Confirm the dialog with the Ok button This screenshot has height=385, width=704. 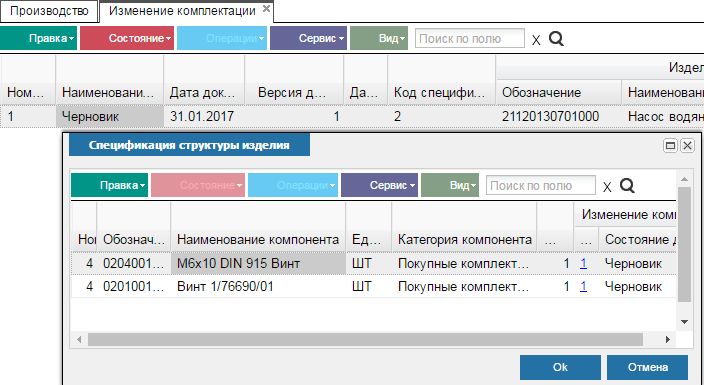[560, 367]
